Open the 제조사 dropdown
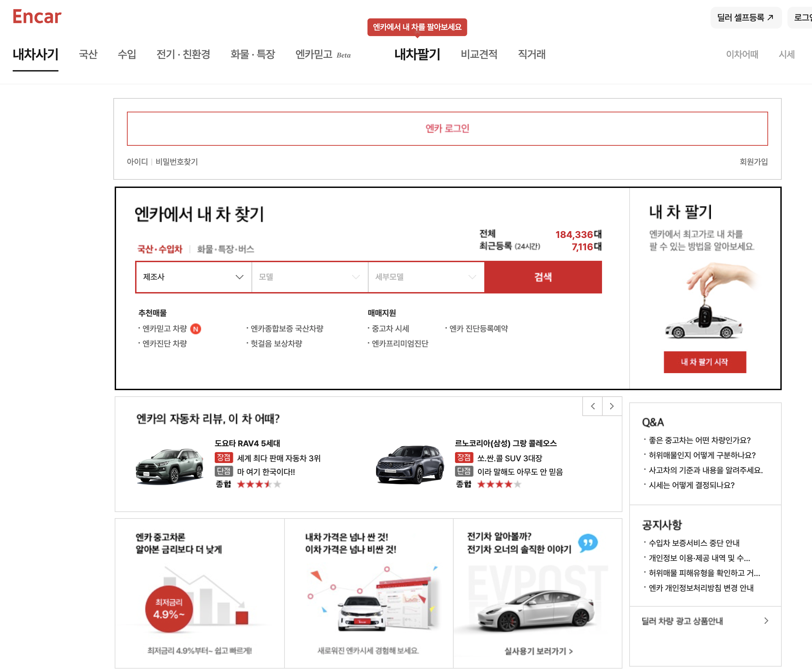This screenshot has height=670, width=812. 193,277
